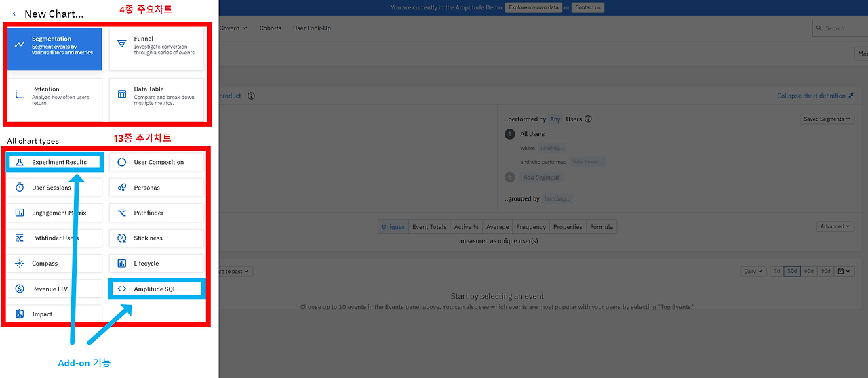
Task: Click the Lifecycle bar chart icon
Action: pos(122,264)
